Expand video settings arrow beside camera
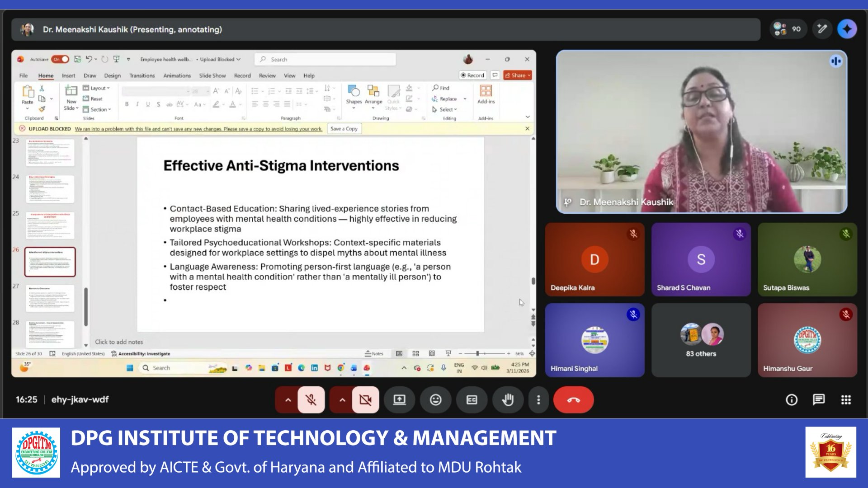The image size is (868, 488). tap(342, 400)
